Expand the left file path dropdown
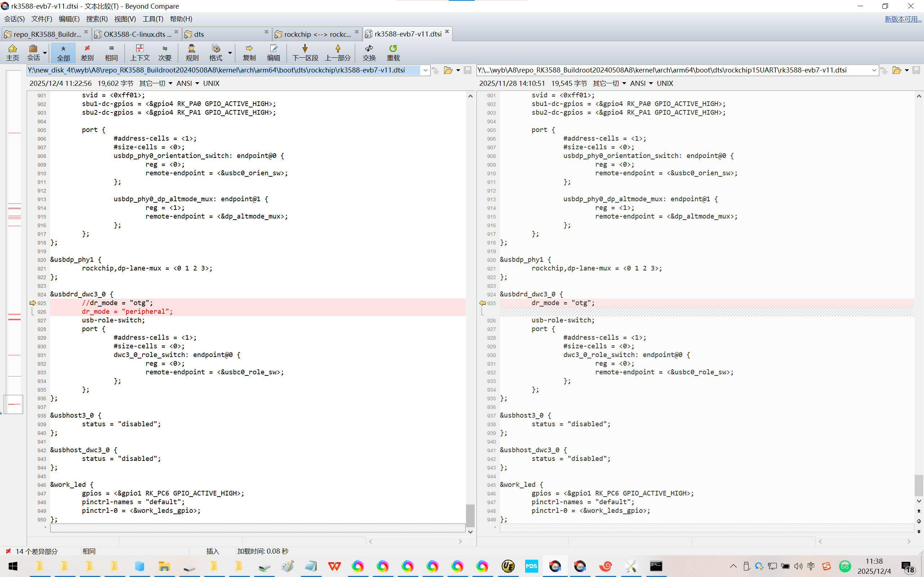 click(425, 70)
